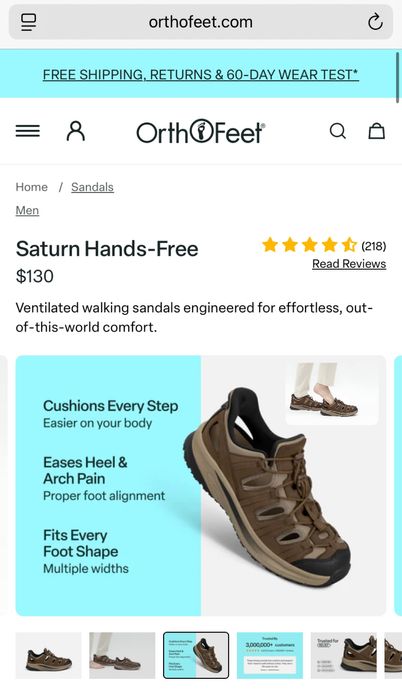Select the fifth 'Trusted for' thumbnail
The height and width of the screenshot is (699, 402).
tap(344, 655)
